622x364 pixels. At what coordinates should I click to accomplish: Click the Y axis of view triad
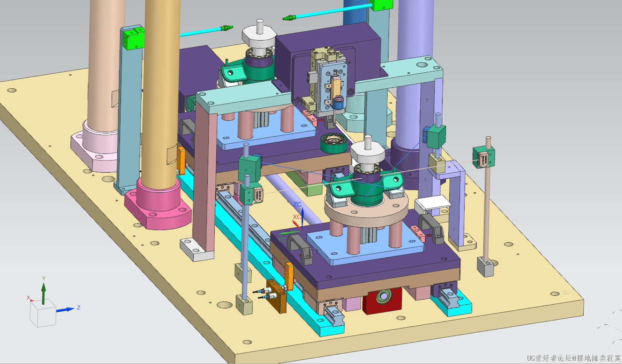[43, 292]
